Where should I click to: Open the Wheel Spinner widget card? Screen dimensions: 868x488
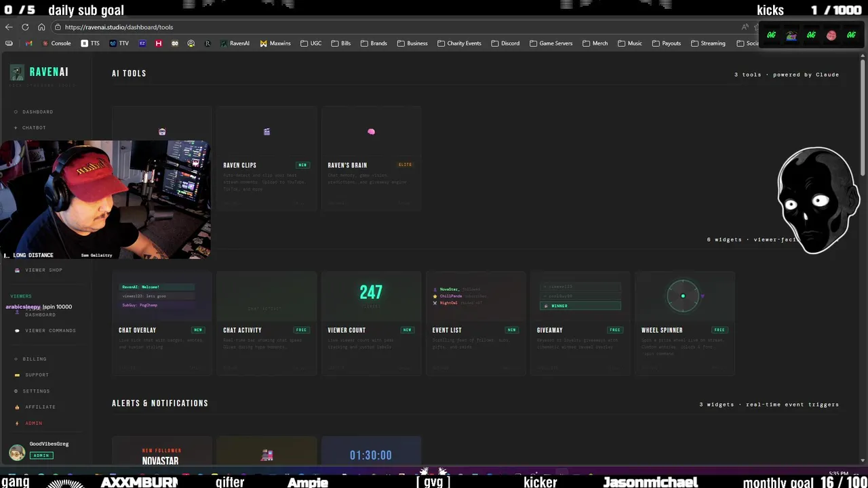point(684,323)
